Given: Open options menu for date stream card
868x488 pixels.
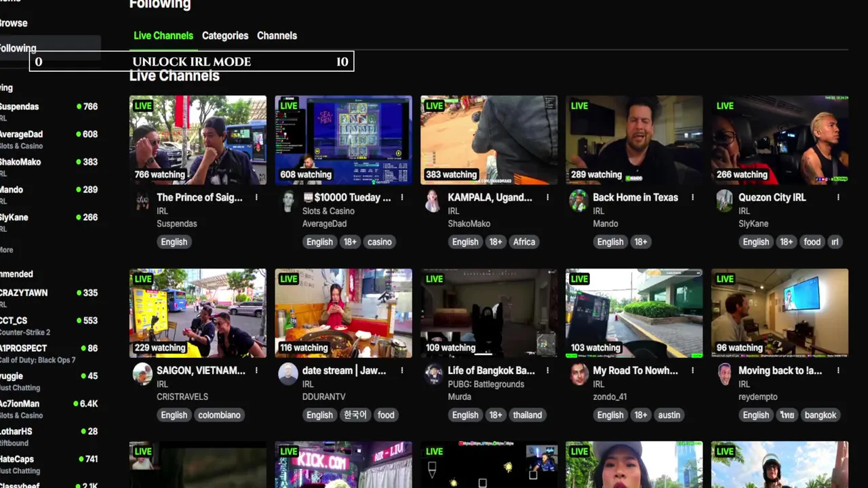Looking at the screenshot, I should point(402,371).
